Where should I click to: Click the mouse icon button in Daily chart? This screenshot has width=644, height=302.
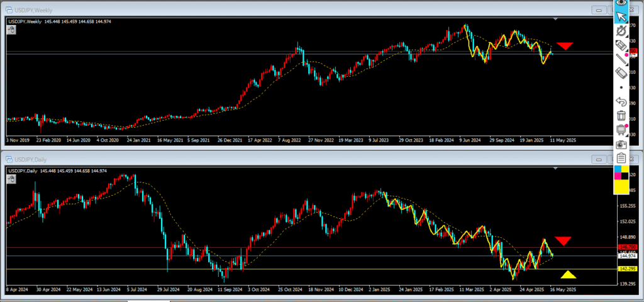pos(11,179)
